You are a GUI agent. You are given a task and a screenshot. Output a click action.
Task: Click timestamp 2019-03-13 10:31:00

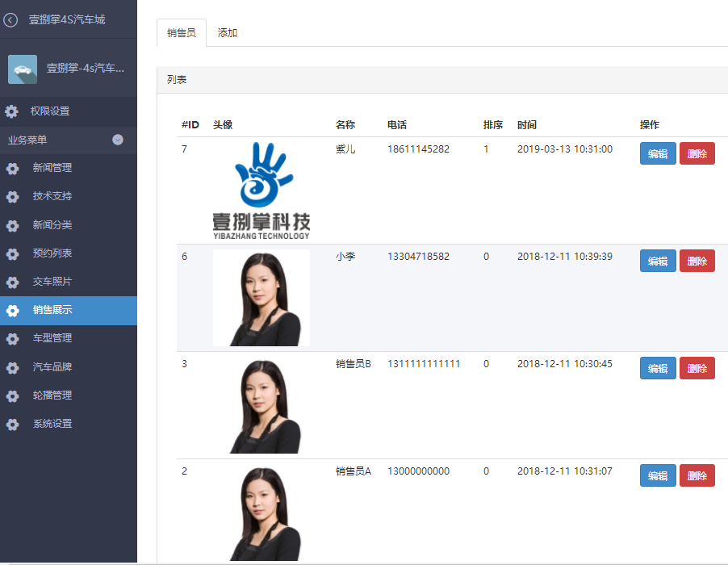click(x=565, y=149)
